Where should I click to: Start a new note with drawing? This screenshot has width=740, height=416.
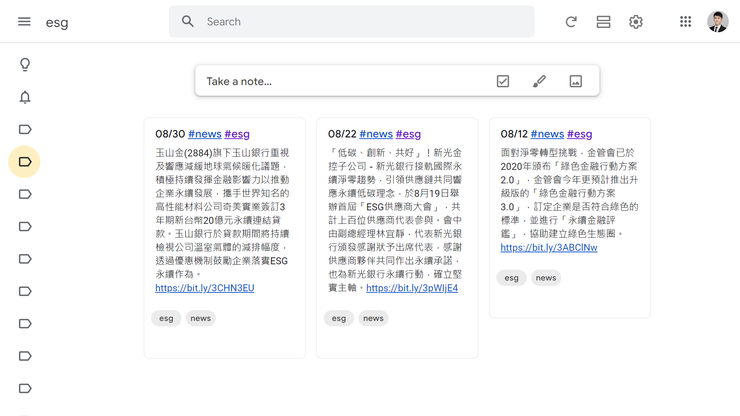point(539,81)
